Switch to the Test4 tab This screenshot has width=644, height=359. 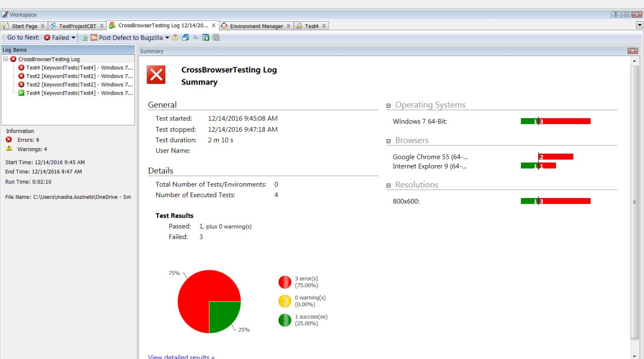tap(312, 26)
